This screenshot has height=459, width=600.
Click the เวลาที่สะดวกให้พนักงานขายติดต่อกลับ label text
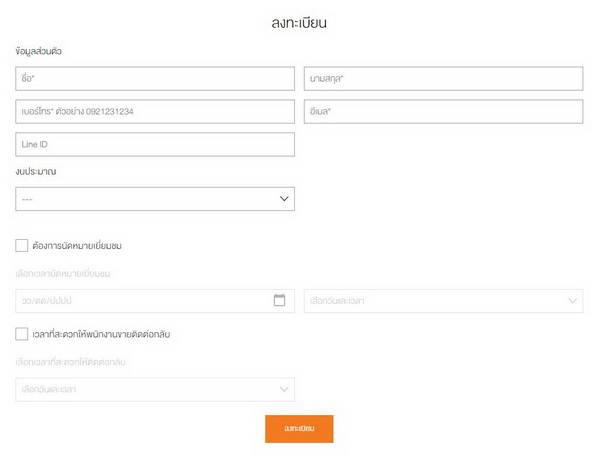point(107,334)
